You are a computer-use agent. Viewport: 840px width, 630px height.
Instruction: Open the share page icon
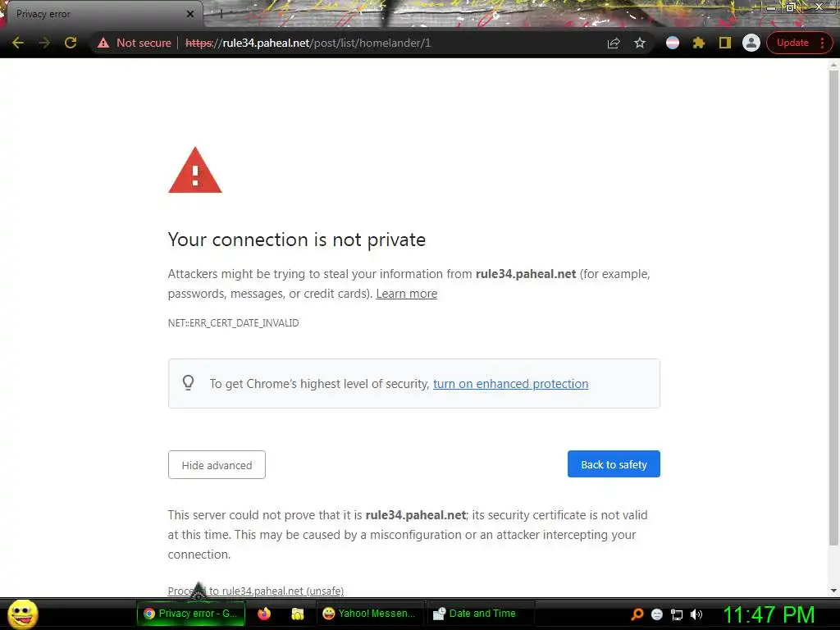click(x=614, y=43)
